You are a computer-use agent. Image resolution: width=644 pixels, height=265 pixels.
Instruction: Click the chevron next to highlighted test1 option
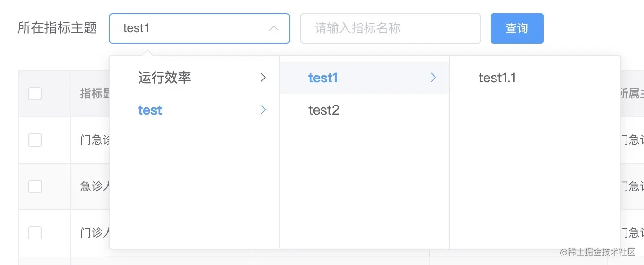click(x=433, y=78)
